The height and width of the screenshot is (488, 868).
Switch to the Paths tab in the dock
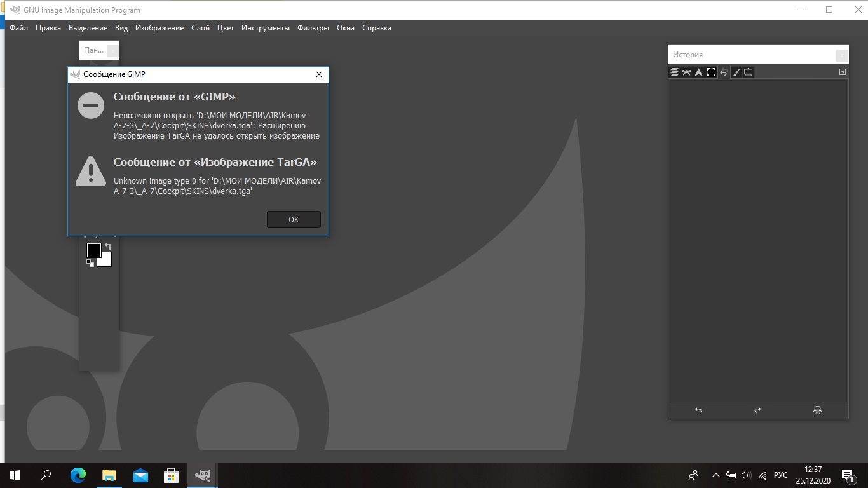[x=698, y=72]
